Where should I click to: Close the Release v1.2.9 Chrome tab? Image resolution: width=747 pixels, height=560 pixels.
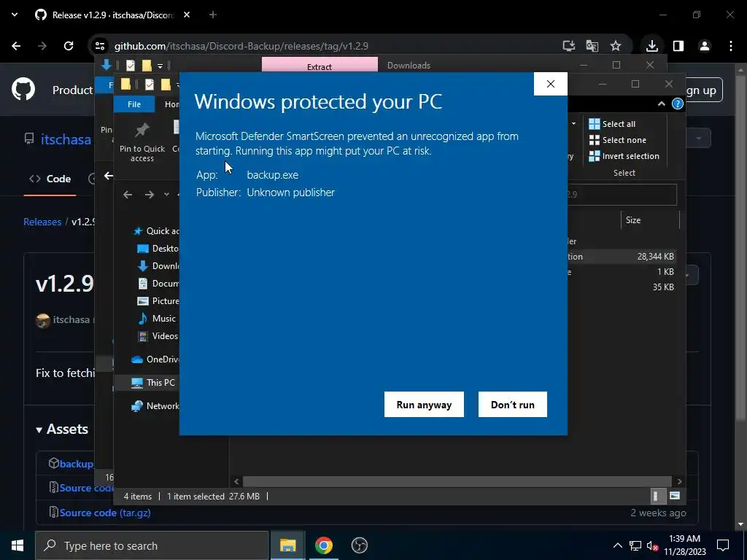click(x=187, y=15)
